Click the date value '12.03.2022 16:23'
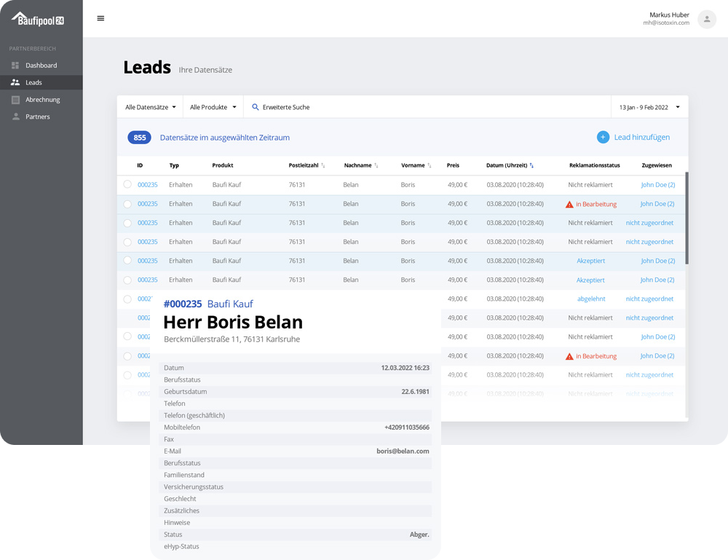The height and width of the screenshot is (560, 728). (x=405, y=368)
